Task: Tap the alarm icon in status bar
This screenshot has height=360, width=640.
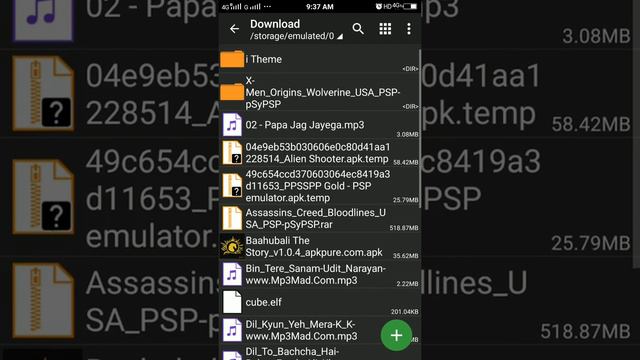Action: pos(379,7)
